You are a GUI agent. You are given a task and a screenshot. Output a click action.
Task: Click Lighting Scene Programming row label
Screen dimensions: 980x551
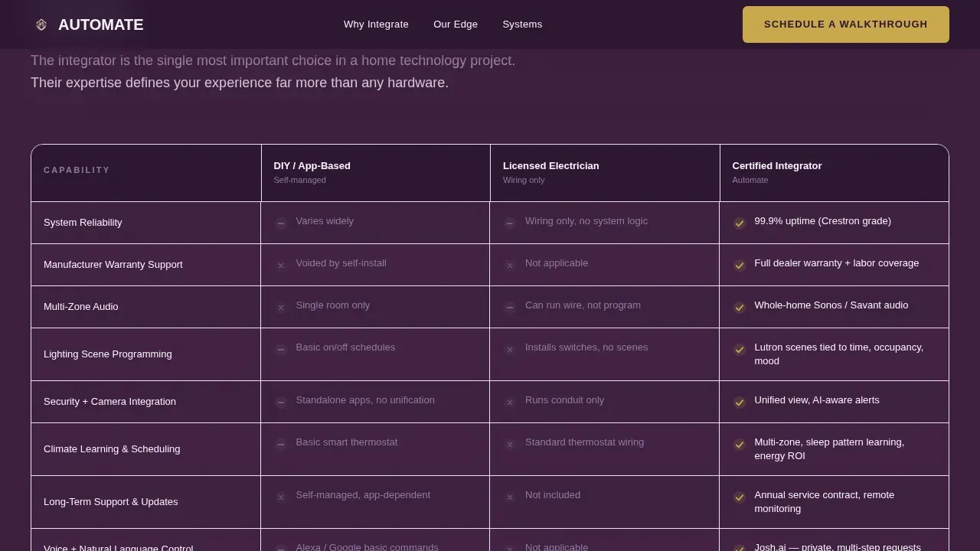tap(108, 354)
